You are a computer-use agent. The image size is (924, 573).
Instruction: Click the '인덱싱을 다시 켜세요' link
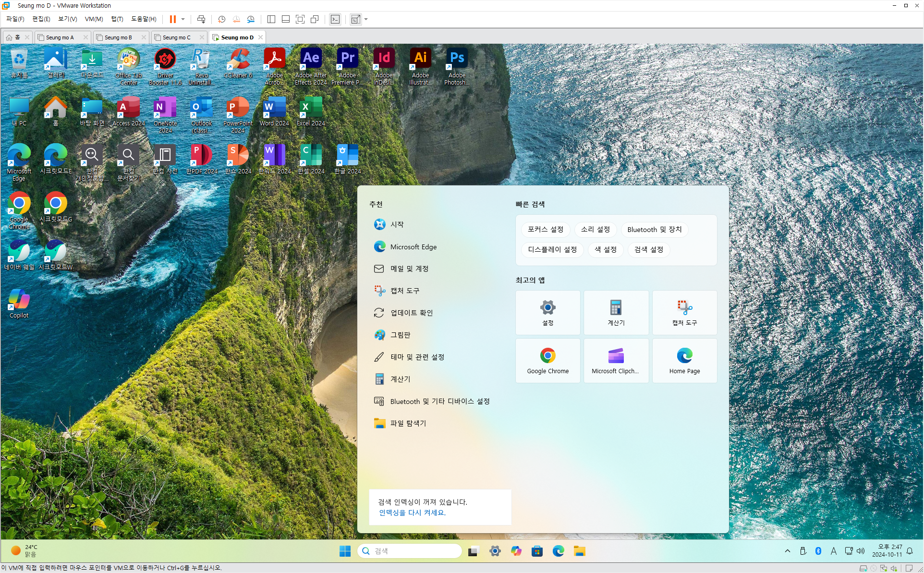(x=412, y=512)
